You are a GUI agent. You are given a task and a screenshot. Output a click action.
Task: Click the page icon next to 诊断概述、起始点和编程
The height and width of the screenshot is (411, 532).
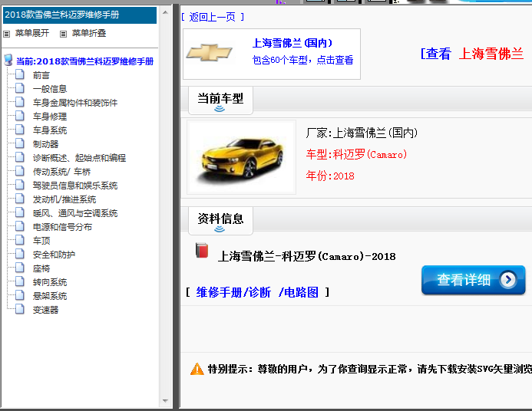[20, 157]
